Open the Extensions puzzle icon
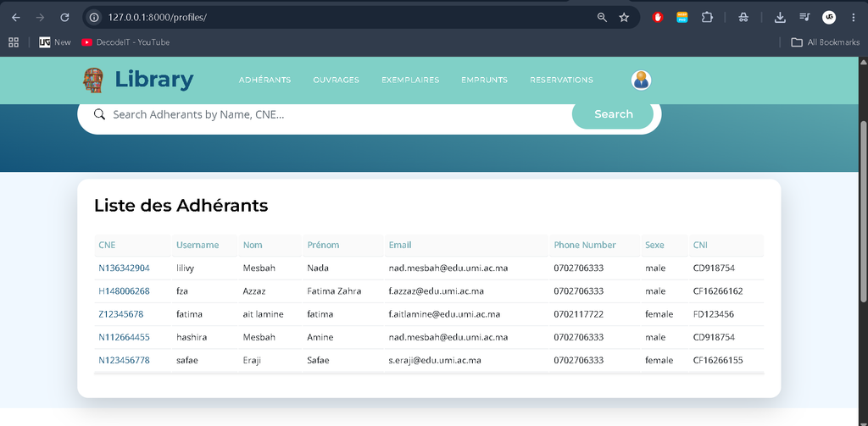 coord(707,18)
